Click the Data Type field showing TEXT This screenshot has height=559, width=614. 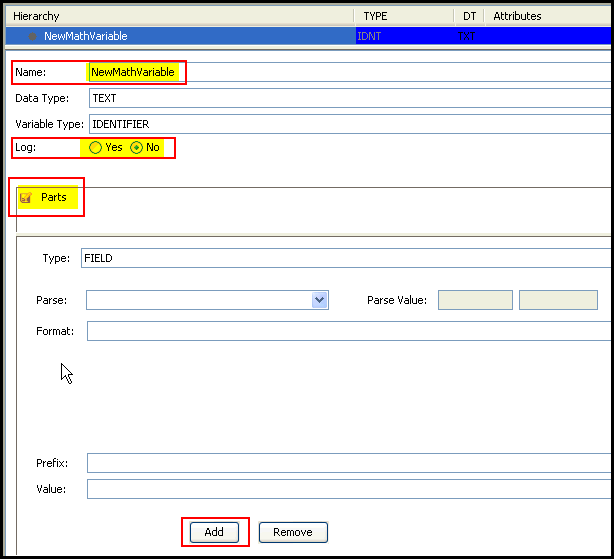click(350, 98)
